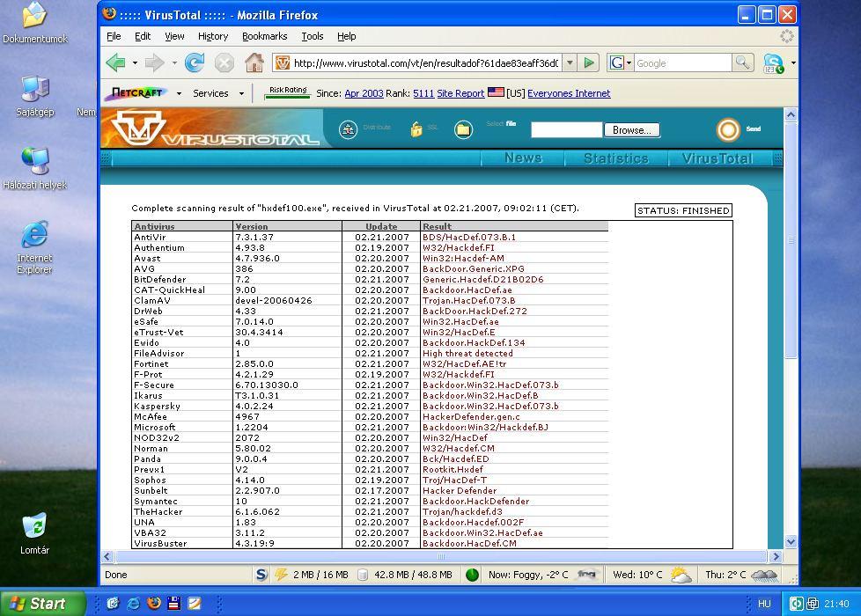
Task: Switch to the Statistics tab
Action: pyautogui.click(x=616, y=158)
